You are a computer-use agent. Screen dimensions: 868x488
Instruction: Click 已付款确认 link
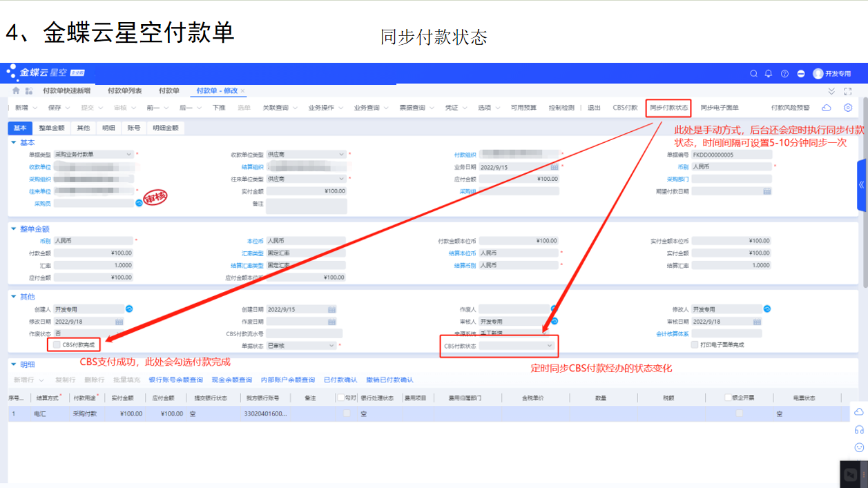point(340,380)
